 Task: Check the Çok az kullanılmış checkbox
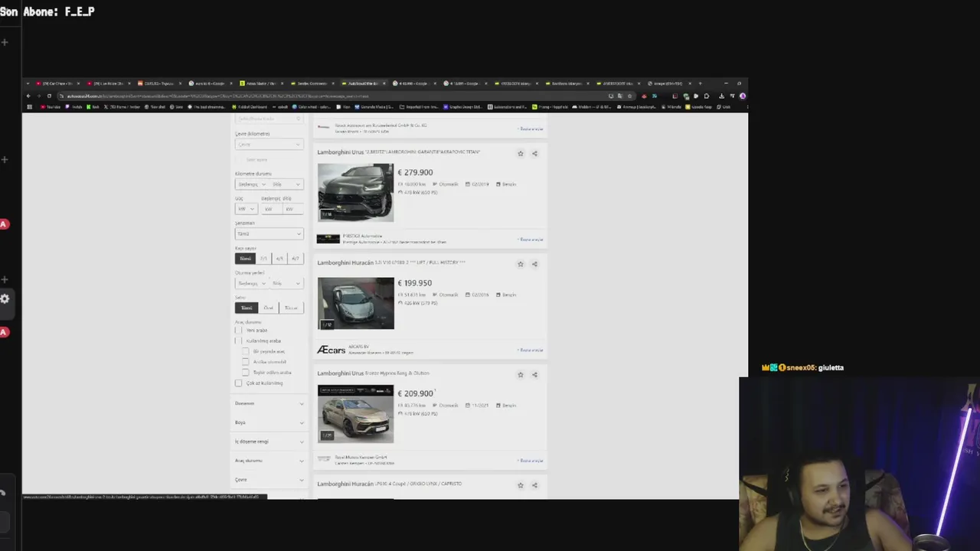pyautogui.click(x=238, y=383)
